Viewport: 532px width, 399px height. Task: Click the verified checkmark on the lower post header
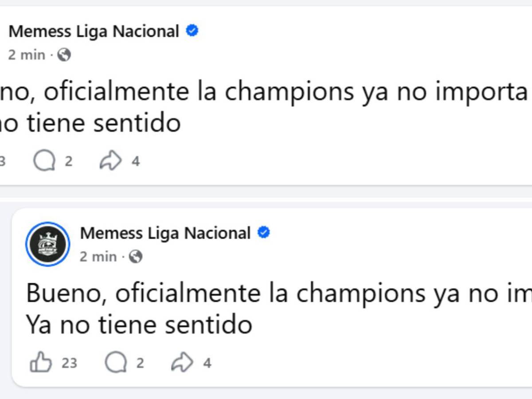pos(264,232)
